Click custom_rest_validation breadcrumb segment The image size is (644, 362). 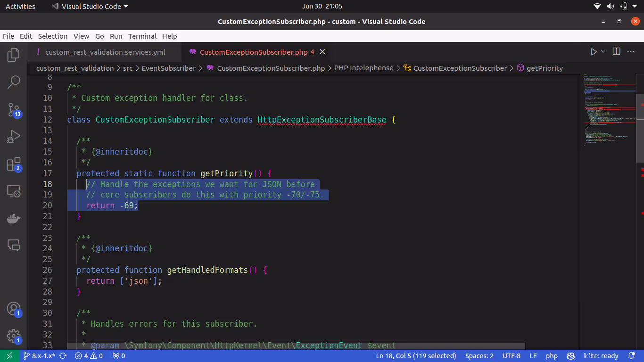tap(75, 68)
